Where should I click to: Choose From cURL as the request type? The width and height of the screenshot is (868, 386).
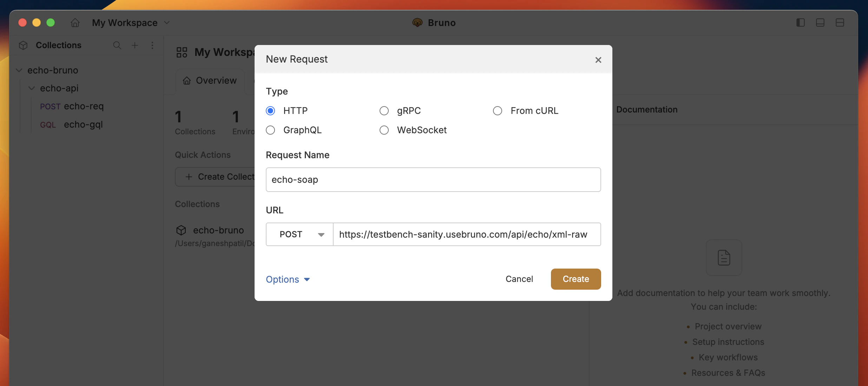(498, 110)
